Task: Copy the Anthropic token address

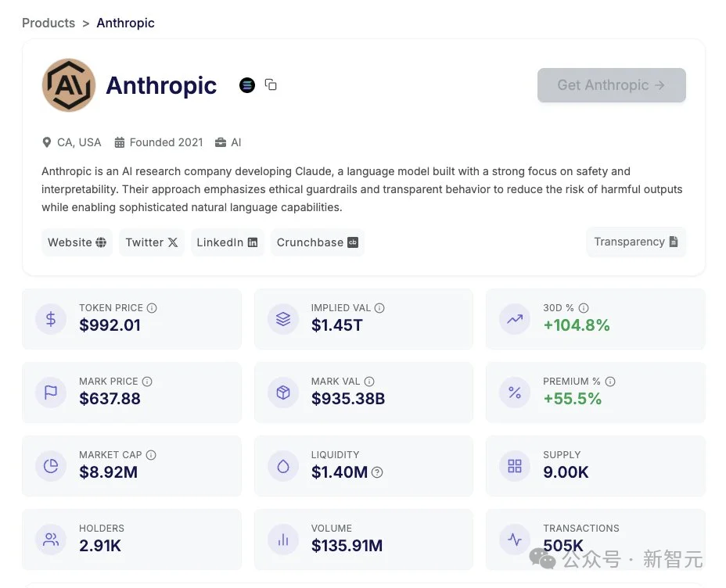Action: (x=271, y=84)
